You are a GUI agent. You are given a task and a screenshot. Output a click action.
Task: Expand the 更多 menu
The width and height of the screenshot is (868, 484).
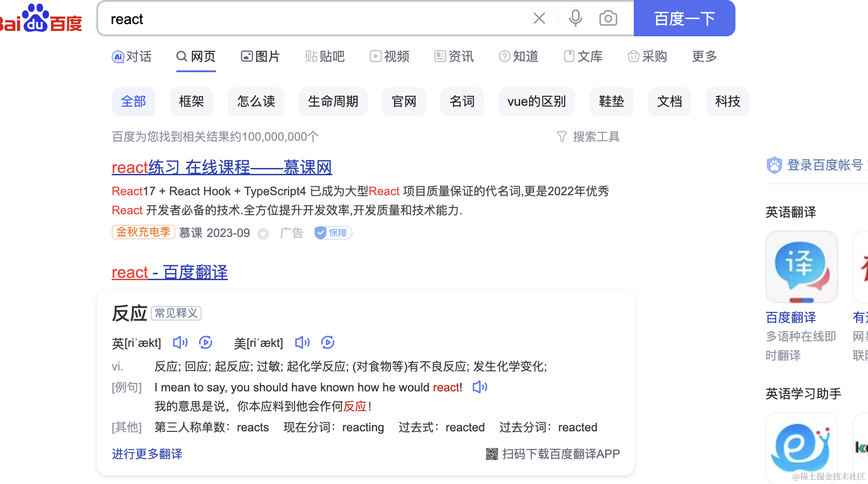point(704,57)
